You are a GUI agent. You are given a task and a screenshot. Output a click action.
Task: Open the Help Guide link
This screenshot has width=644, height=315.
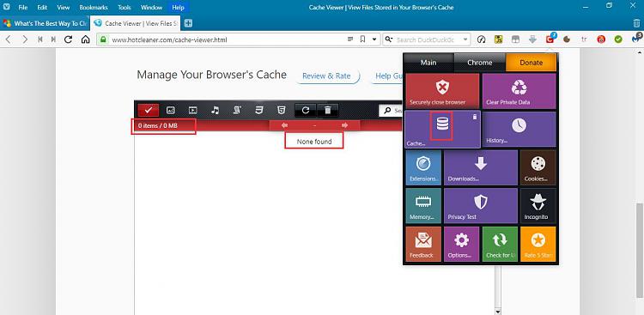(x=388, y=76)
